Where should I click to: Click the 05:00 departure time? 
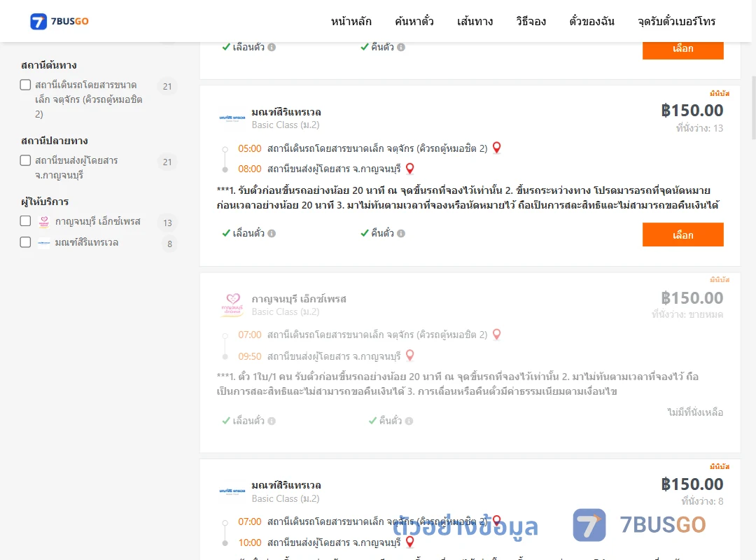pyautogui.click(x=250, y=148)
